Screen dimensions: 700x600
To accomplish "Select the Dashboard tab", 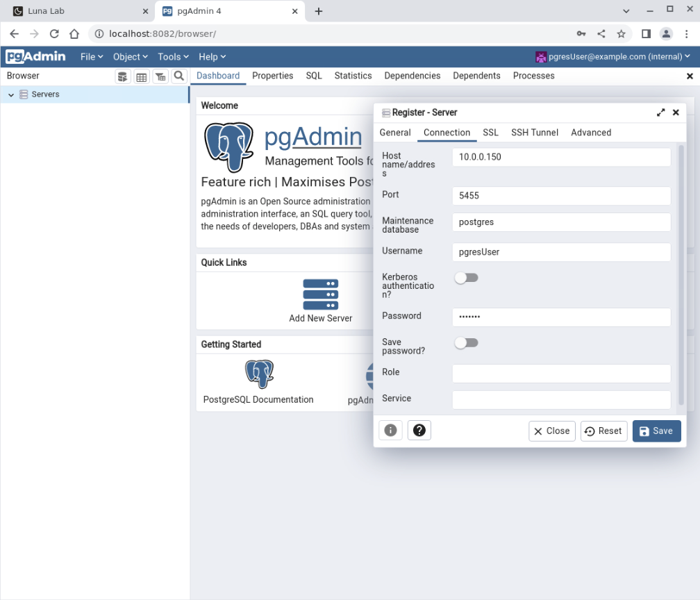I will [218, 76].
